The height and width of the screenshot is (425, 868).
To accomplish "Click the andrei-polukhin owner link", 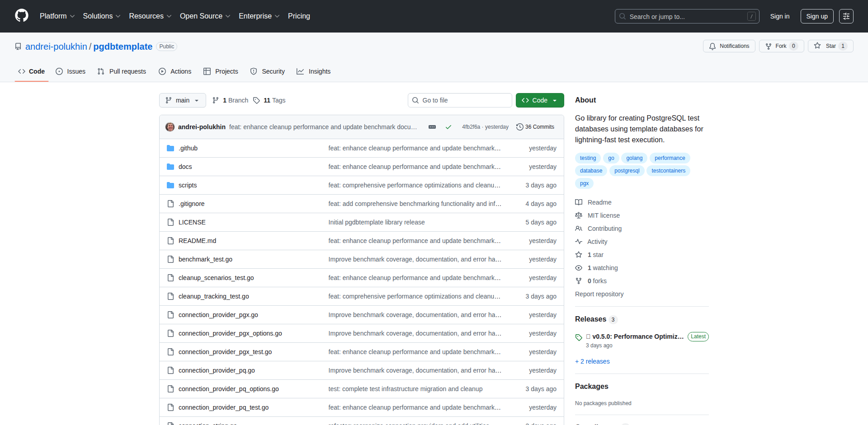I will pyautogui.click(x=56, y=47).
